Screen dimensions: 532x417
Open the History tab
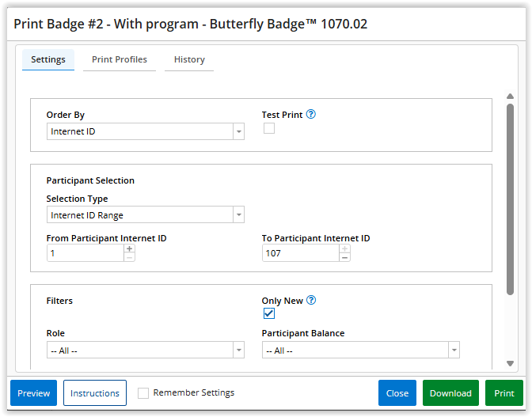[x=189, y=60]
